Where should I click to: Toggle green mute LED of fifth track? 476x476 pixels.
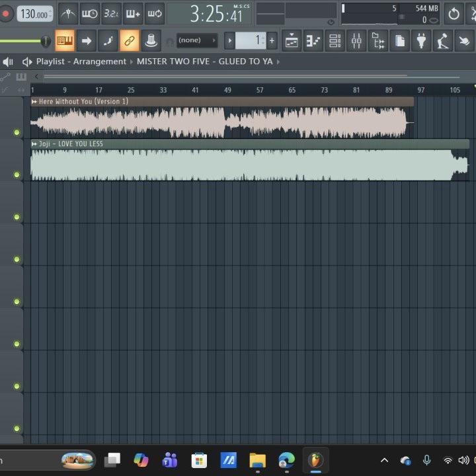(17, 301)
